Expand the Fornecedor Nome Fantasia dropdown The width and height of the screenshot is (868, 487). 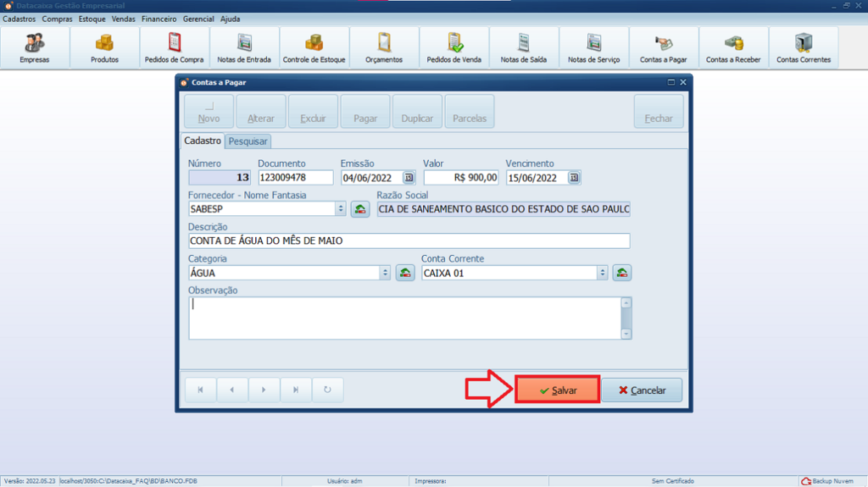[x=341, y=209]
